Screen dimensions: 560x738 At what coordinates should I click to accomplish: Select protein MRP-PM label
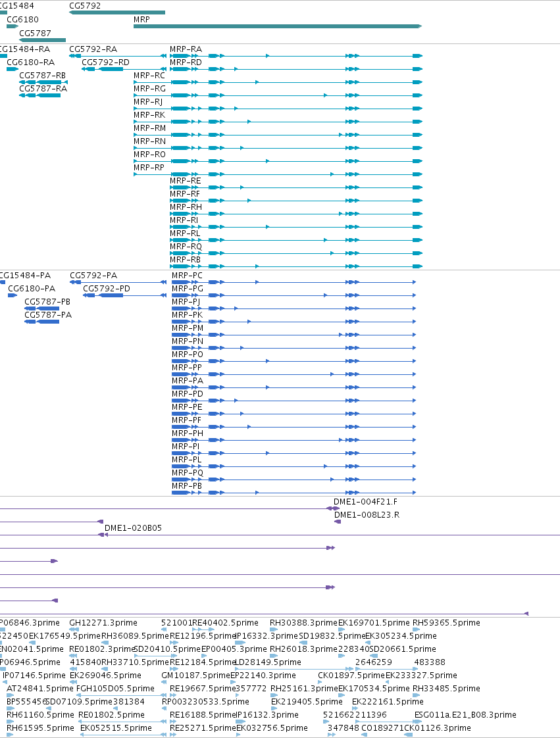pyautogui.click(x=188, y=328)
